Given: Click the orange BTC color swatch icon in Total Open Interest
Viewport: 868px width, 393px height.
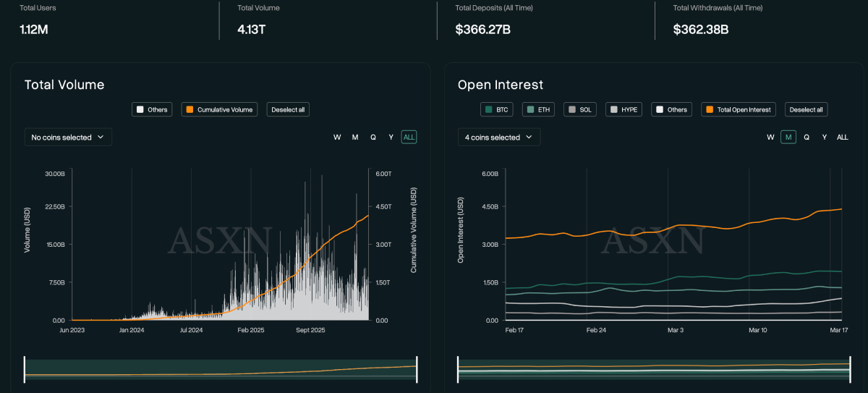Looking at the screenshot, I should click(x=710, y=110).
